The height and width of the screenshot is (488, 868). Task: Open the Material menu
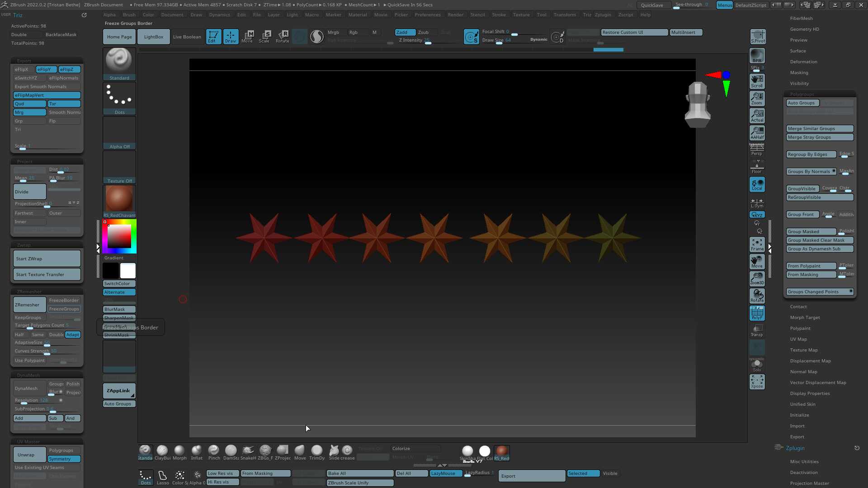[x=358, y=15]
